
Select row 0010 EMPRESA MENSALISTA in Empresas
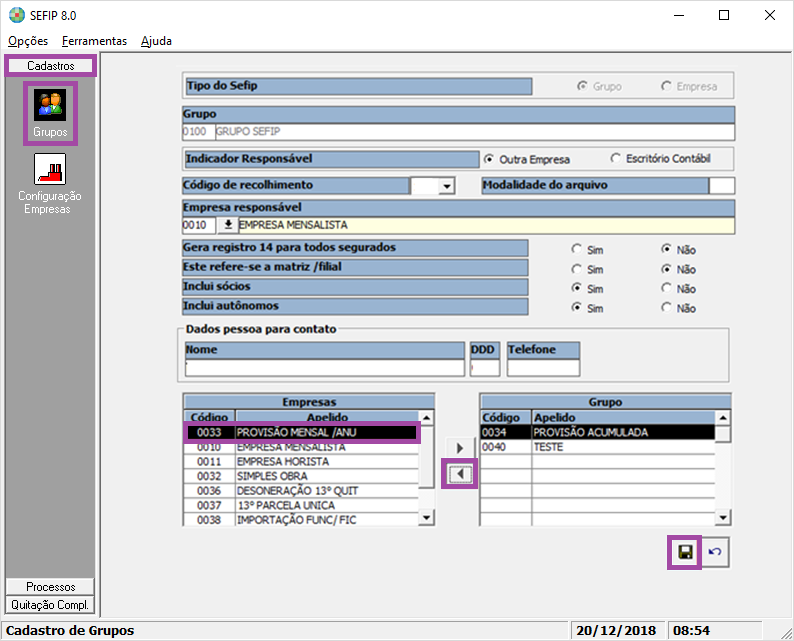click(301, 447)
